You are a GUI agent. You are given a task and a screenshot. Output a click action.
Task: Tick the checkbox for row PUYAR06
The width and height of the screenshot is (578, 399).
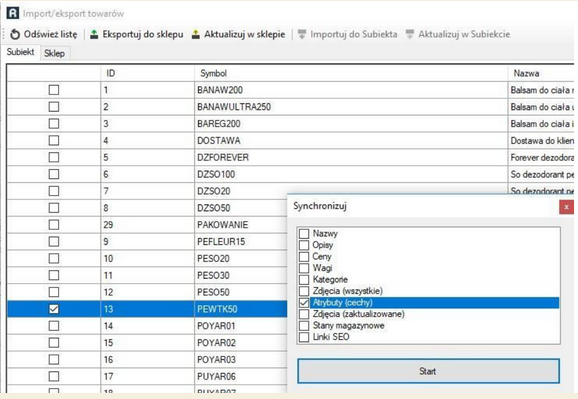(54, 376)
